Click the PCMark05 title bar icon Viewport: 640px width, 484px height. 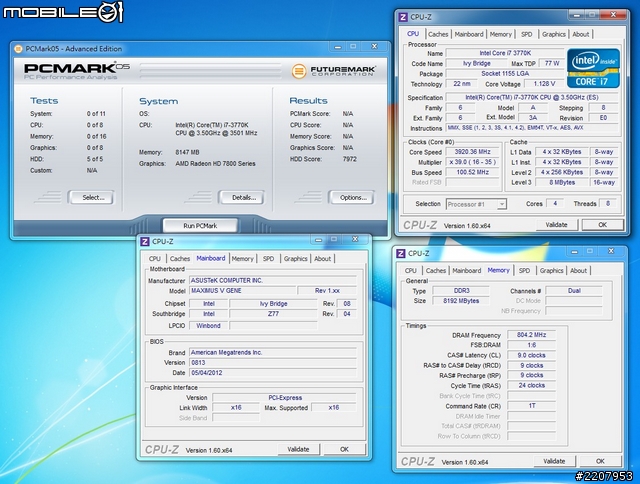[x=18, y=49]
